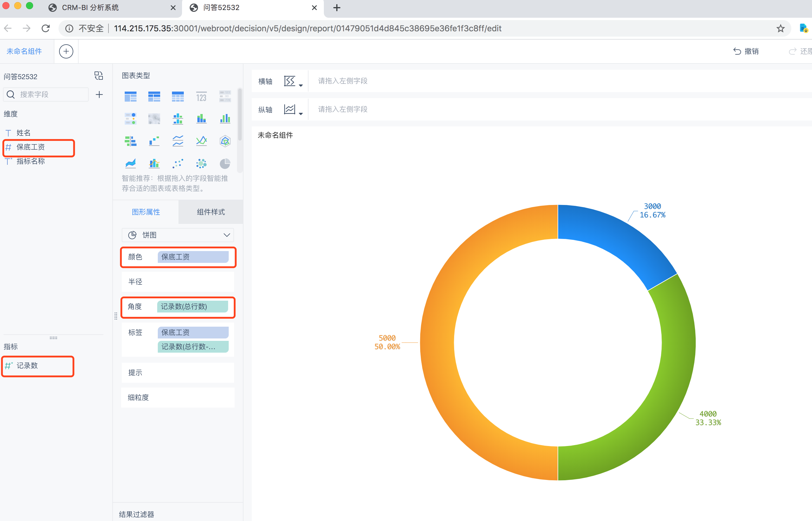Select the grouped table chart type icon

pos(130,97)
